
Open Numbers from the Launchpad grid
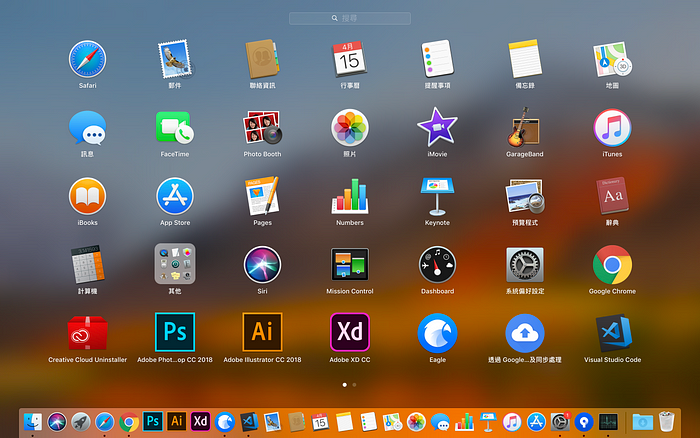tap(350, 196)
